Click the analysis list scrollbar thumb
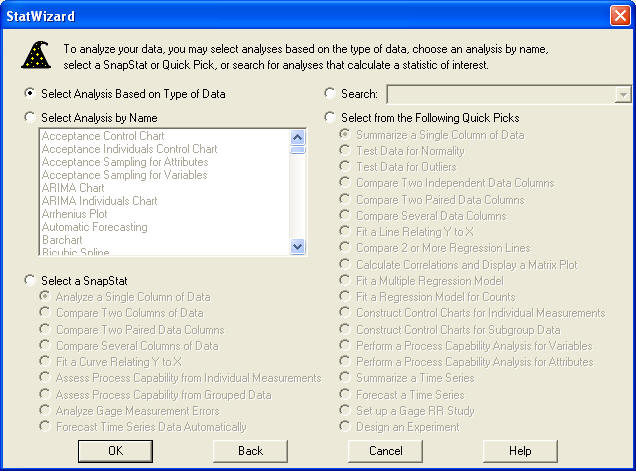The height and width of the screenshot is (471, 636). [x=298, y=150]
